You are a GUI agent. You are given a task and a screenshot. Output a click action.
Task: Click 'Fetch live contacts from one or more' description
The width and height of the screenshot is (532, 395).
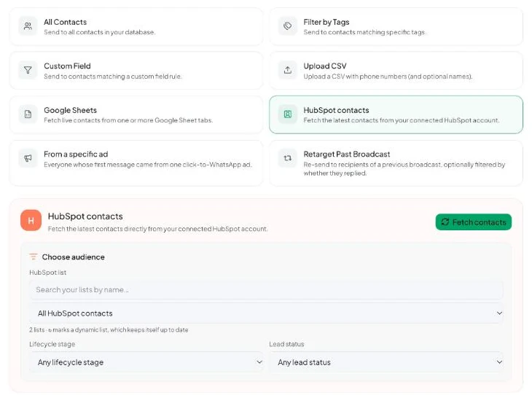pyautogui.click(x=128, y=120)
